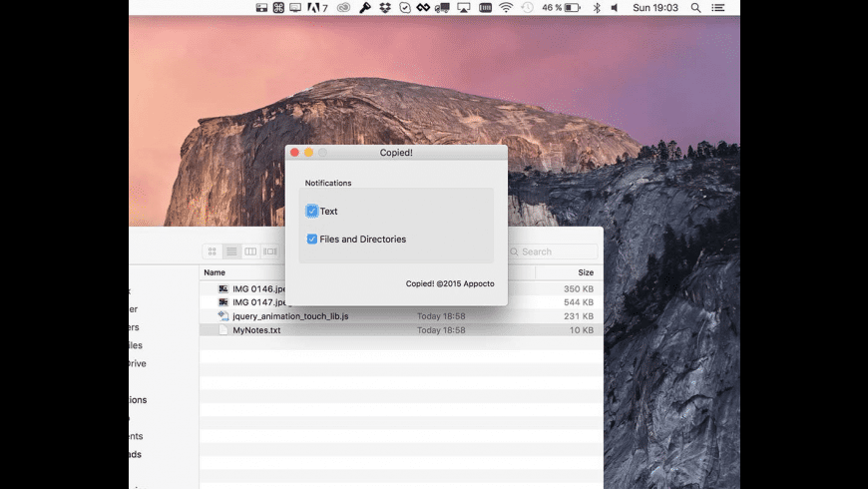This screenshot has height=489, width=868.
Task: Uncheck the Text notifications checkbox
Action: coord(312,212)
